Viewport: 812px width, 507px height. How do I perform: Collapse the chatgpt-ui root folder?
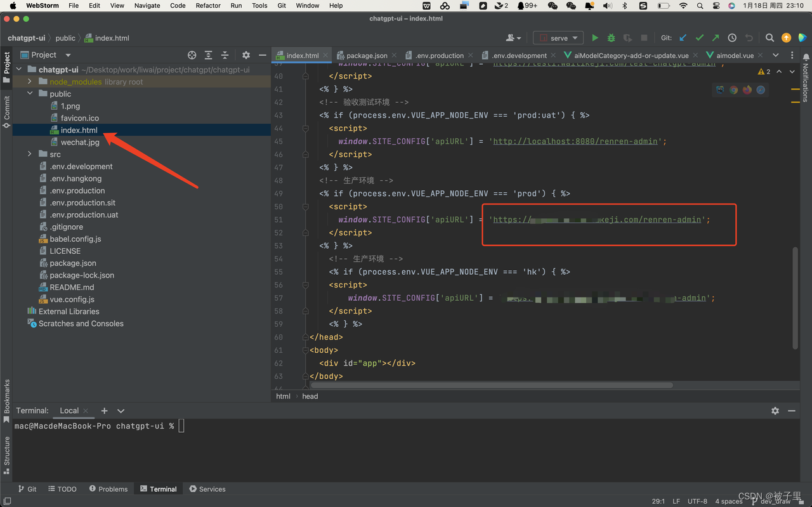tap(18, 70)
